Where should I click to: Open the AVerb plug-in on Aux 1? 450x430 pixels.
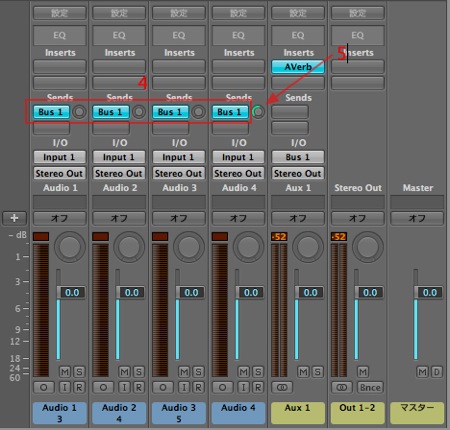298,67
